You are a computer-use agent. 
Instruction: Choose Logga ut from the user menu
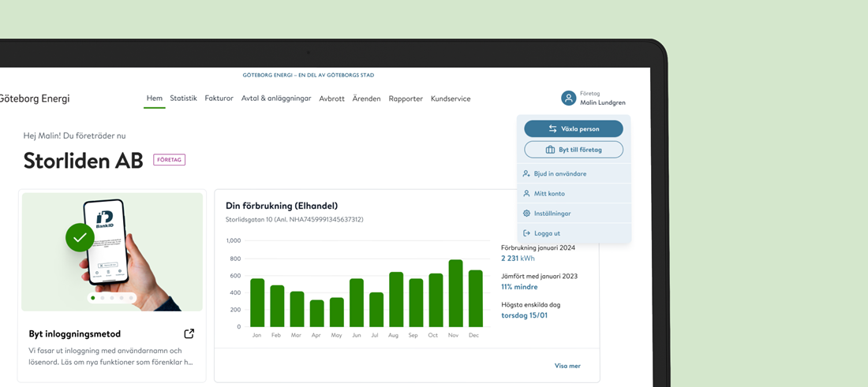574,233
